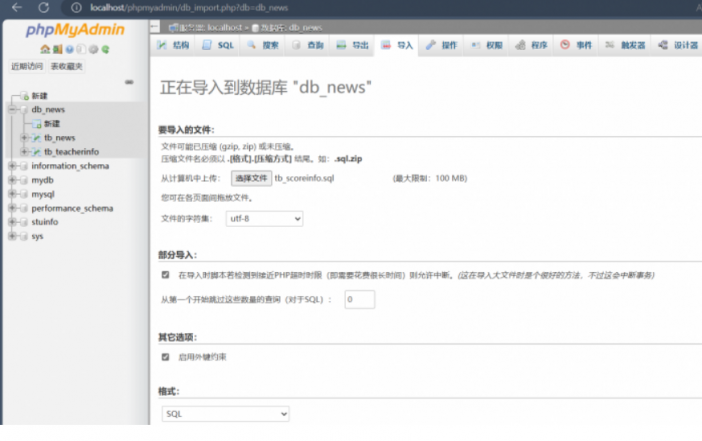
Task: Select information_schema in database tree
Action: pos(70,166)
